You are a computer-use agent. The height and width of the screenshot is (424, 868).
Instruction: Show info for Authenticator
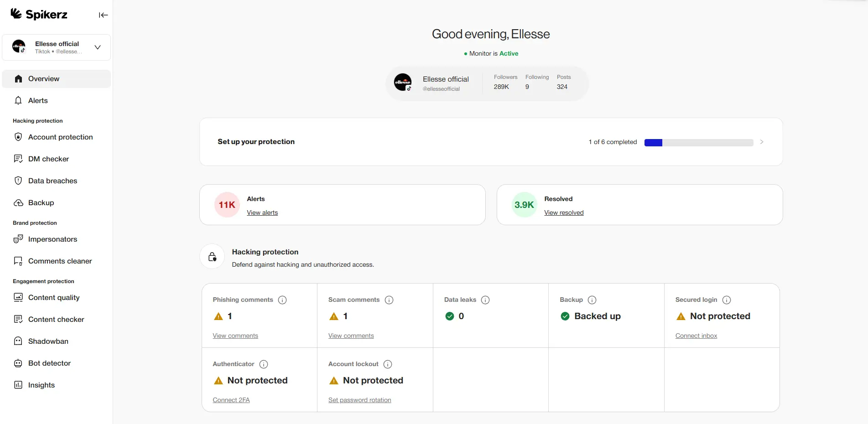tap(264, 364)
